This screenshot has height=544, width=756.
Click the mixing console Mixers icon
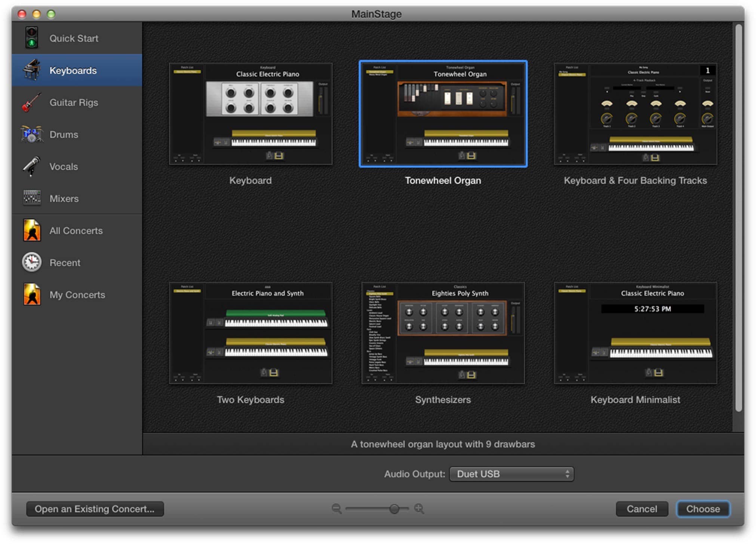click(x=32, y=198)
